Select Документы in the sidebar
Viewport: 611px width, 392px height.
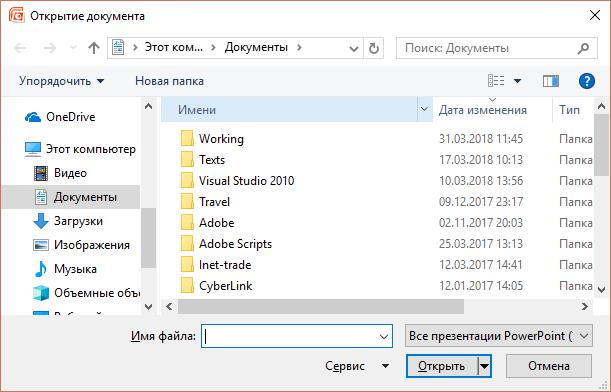coord(71,197)
